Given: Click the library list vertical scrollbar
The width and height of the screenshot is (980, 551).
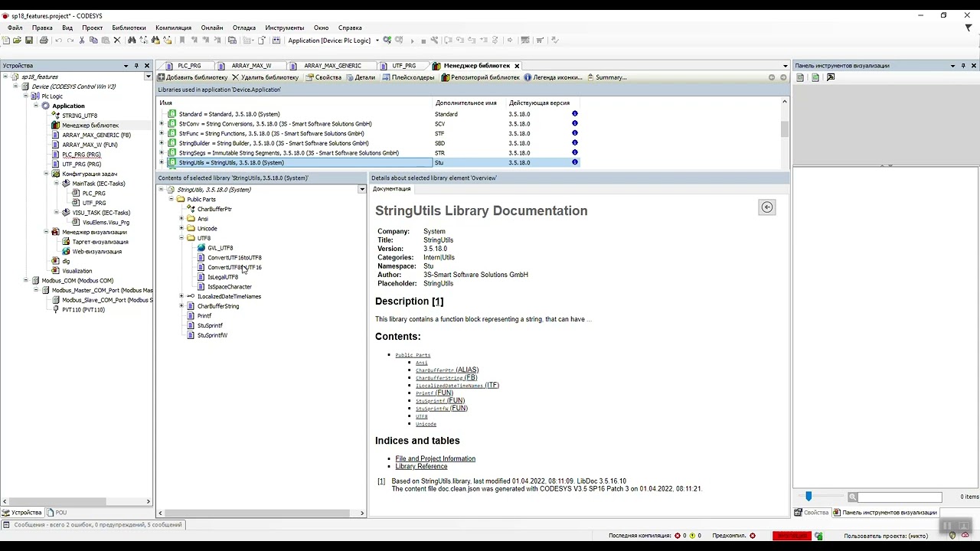Looking at the screenshot, I should [x=785, y=129].
